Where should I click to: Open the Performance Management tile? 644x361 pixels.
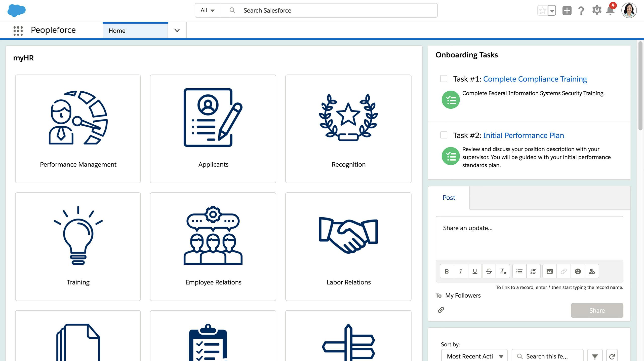click(x=78, y=129)
